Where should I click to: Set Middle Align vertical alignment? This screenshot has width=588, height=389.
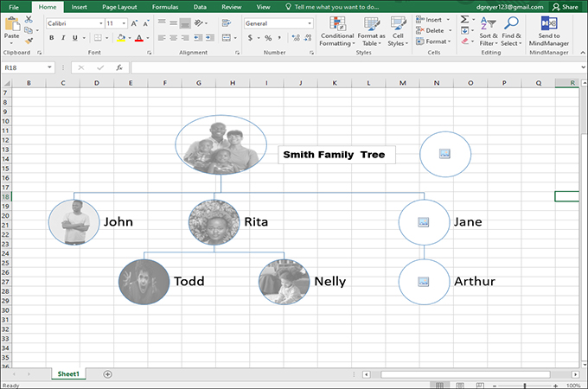[173, 23]
